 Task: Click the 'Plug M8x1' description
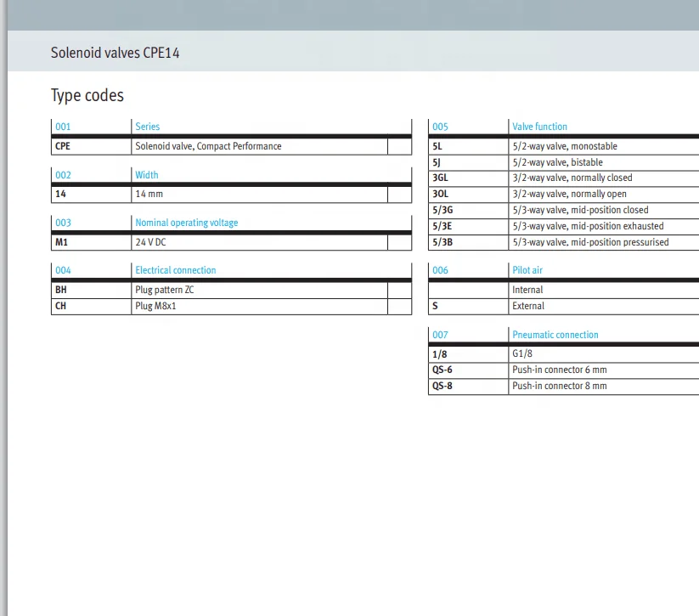click(x=155, y=306)
